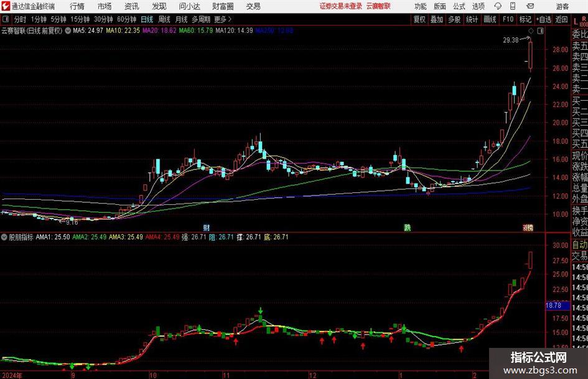Click the 强: 26.71 indicator value
Viewport: 588px width, 379px height.
194,237
